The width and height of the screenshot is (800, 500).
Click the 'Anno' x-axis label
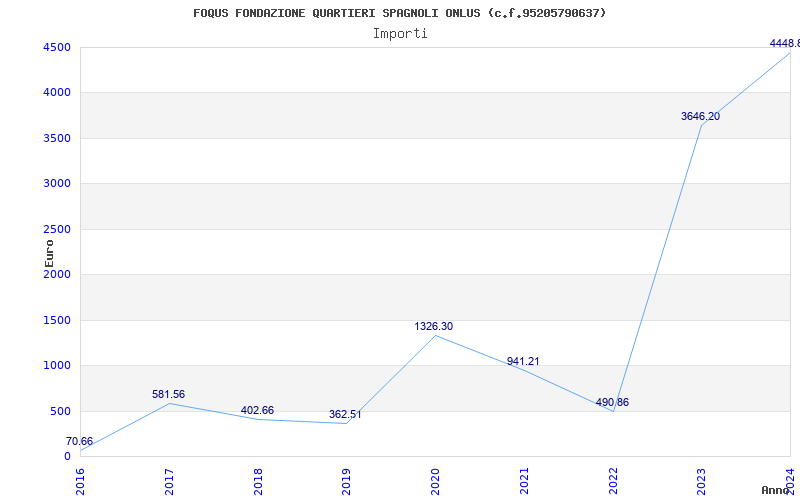[x=775, y=490]
